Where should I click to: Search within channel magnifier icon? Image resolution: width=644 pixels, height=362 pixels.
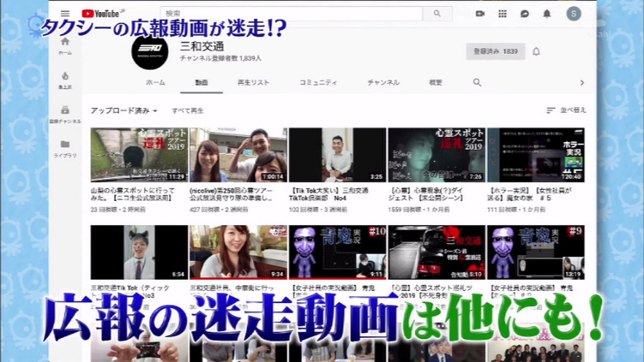click(477, 82)
